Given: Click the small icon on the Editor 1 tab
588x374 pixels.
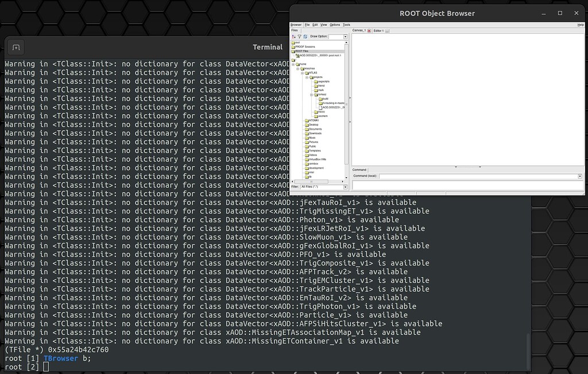Looking at the screenshot, I should coord(387,31).
